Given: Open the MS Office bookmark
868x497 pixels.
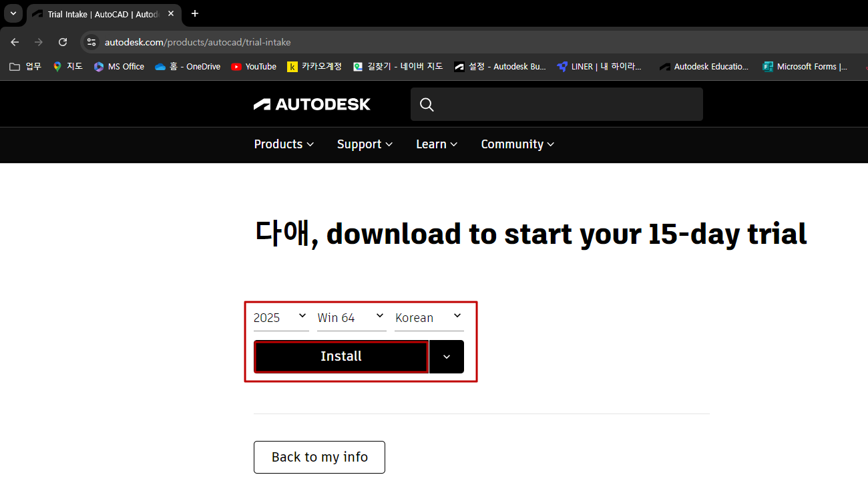Looking at the screenshot, I should coord(119,66).
